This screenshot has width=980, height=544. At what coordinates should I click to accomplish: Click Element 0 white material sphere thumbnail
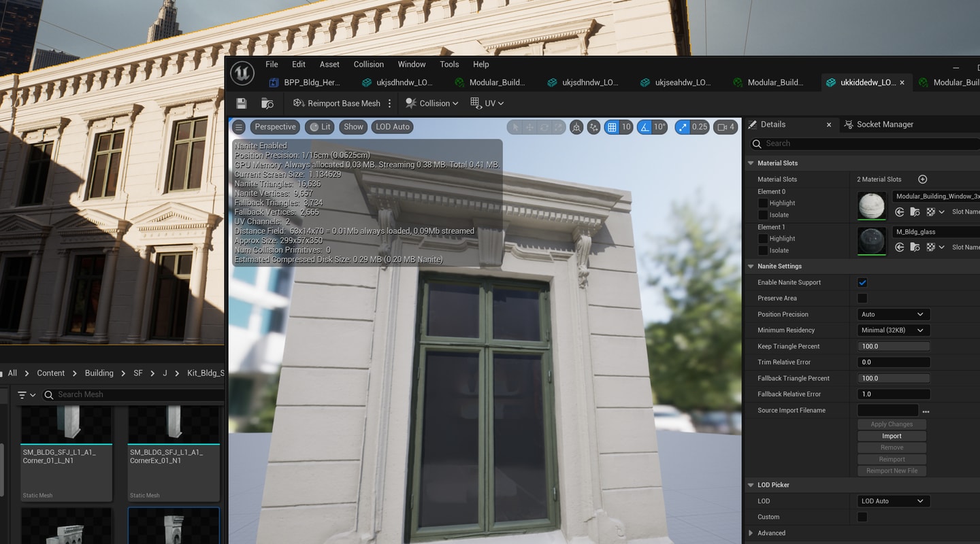coord(872,205)
